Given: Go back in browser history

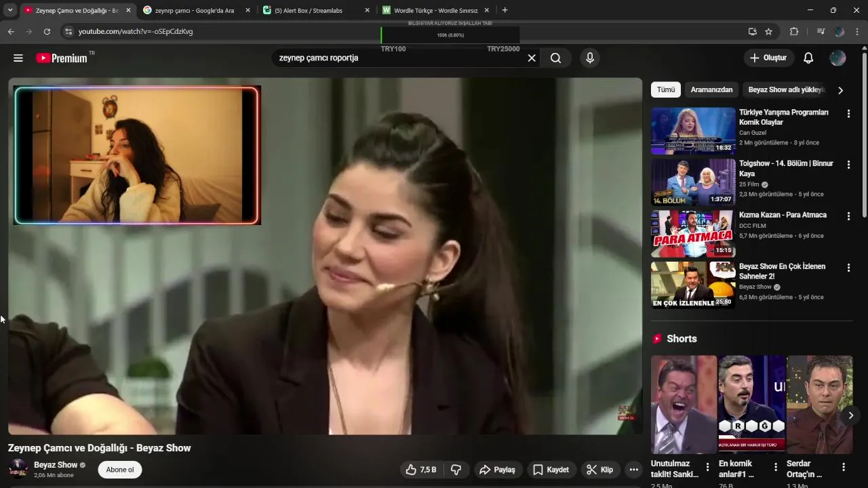Looking at the screenshot, I should click(x=11, y=32).
